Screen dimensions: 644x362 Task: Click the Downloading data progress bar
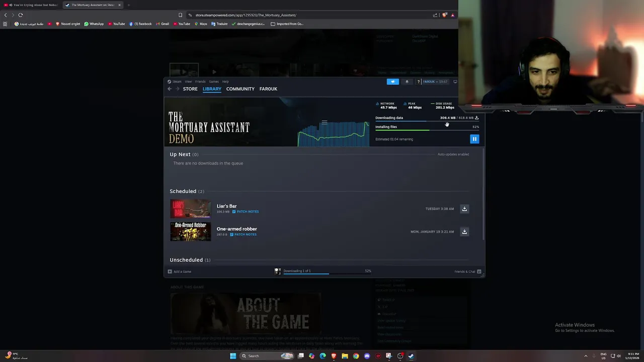coord(427,121)
